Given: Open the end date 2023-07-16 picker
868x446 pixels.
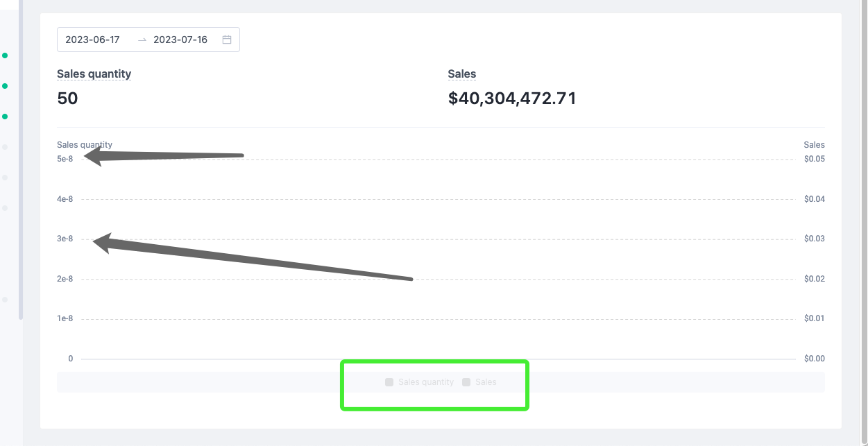Looking at the screenshot, I should (180, 40).
